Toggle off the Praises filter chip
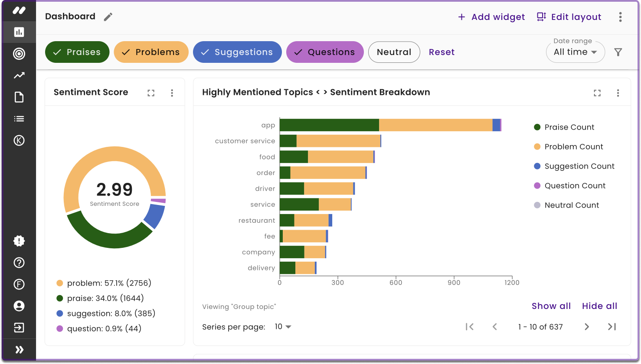Viewport: 641px width, 364px height. pos(77,52)
